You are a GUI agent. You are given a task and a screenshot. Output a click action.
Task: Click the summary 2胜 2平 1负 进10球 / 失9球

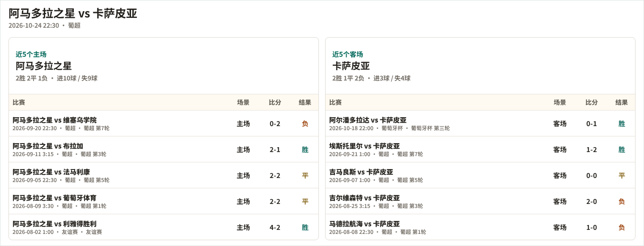coord(56,78)
